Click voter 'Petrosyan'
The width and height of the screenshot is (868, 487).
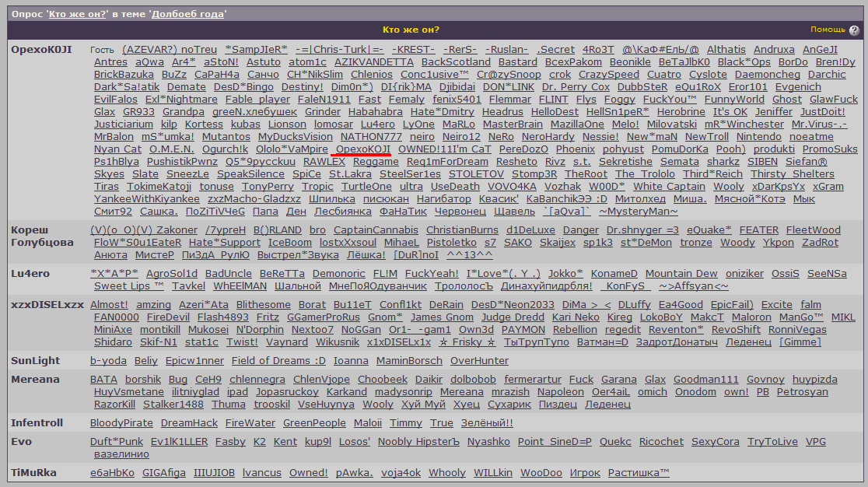[x=802, y=392]
